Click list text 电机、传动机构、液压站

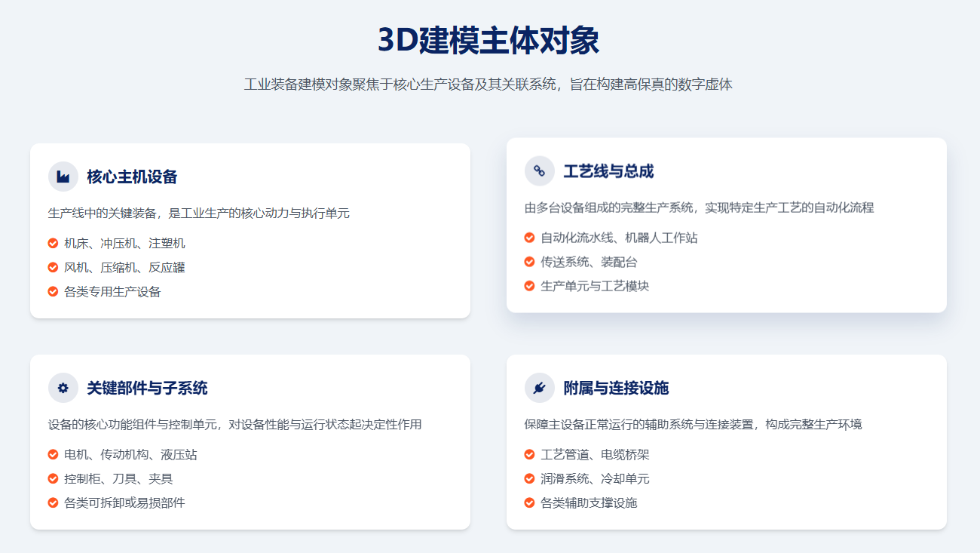tap(131, 455)
